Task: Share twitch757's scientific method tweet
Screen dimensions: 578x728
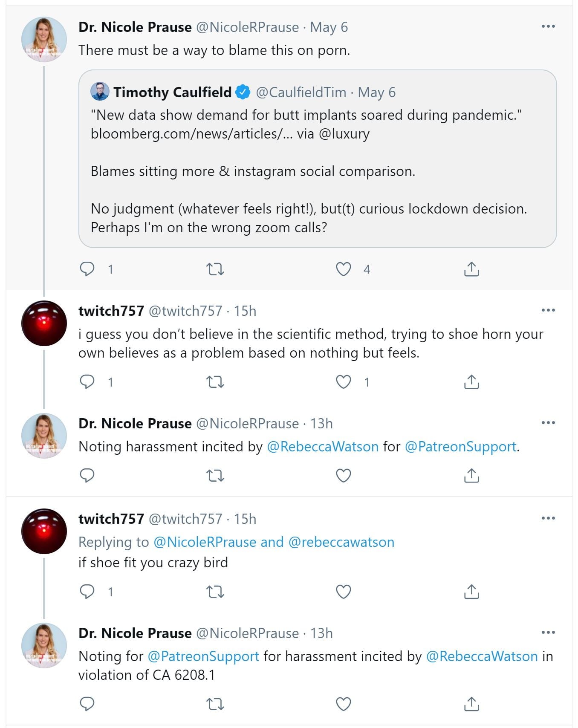Action: [x=471, y=382]
